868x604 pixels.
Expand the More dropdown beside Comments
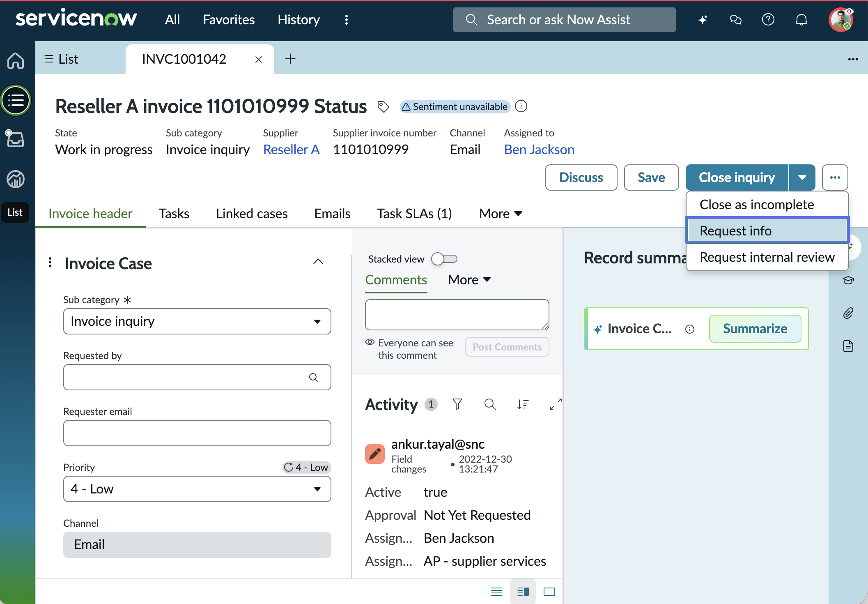(470, 280)
